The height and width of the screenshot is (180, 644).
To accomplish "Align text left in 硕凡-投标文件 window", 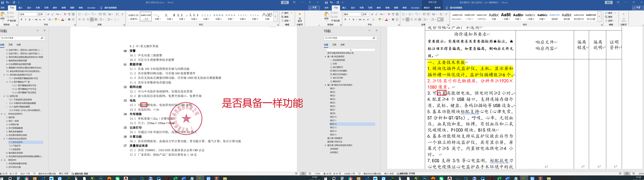I will pyautogui.click(x=79, y=20).
